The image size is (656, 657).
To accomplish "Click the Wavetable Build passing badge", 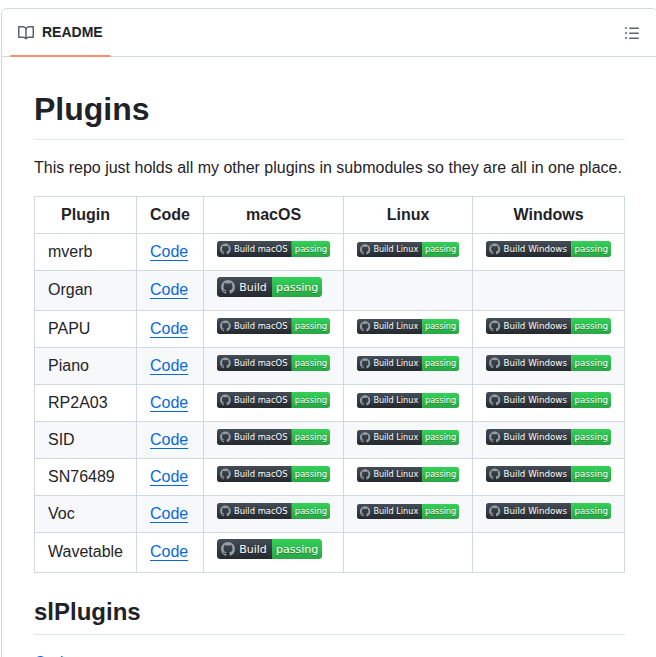I will pos(269,549).
